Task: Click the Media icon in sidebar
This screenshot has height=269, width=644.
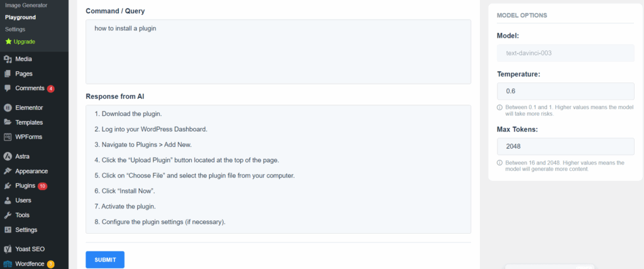Action: pos(8,59)
